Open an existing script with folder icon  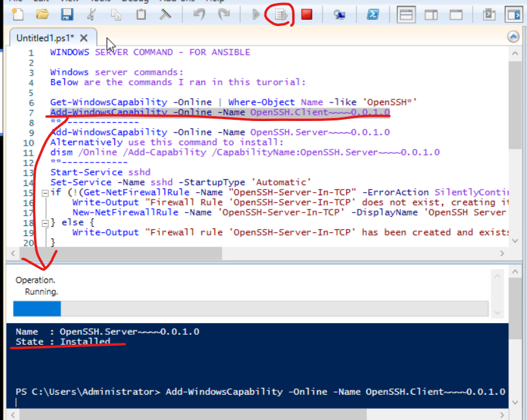click(x=43, y=14)
